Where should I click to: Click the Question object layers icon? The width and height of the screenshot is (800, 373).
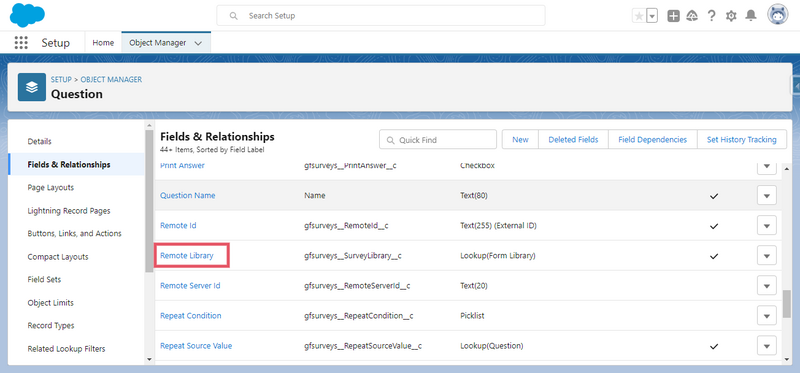click(x=32, y=87)
